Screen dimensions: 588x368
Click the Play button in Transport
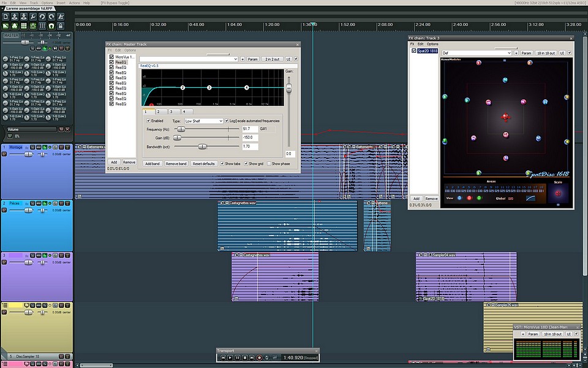pyautogui.click(x=230, y=358)
